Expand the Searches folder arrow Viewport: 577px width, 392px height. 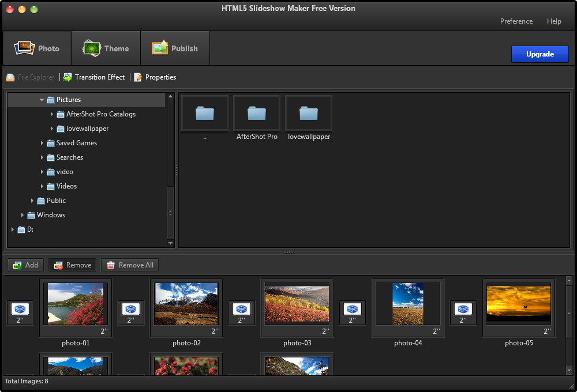[x=42, y=157]
